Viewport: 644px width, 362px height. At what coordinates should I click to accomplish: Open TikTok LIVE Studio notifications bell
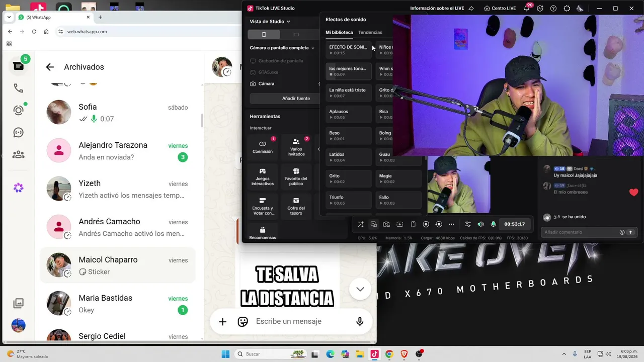click(527, 9)
